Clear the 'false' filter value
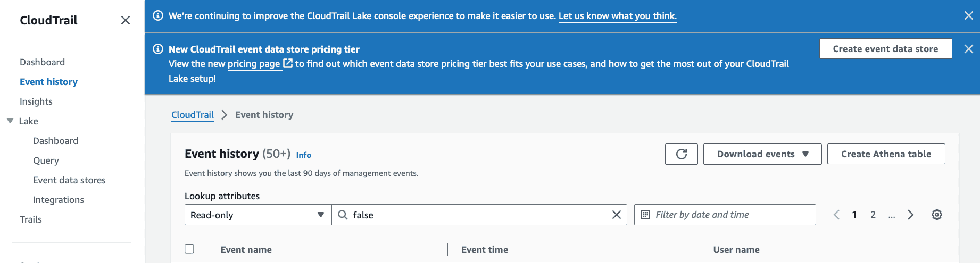Image resolution: width=980 pixels, height=263 pixels. click(x=617, y=215)
